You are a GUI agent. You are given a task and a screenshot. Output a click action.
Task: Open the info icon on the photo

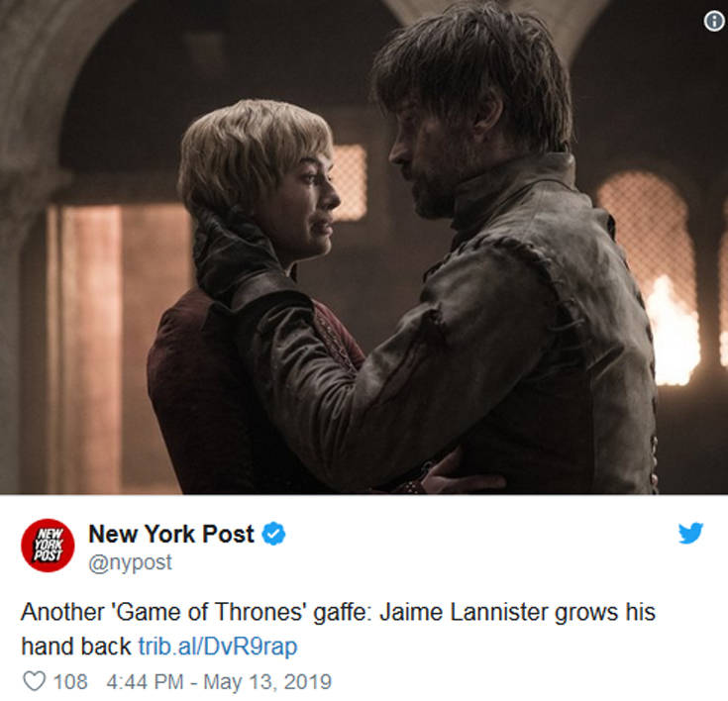point(714,22)
